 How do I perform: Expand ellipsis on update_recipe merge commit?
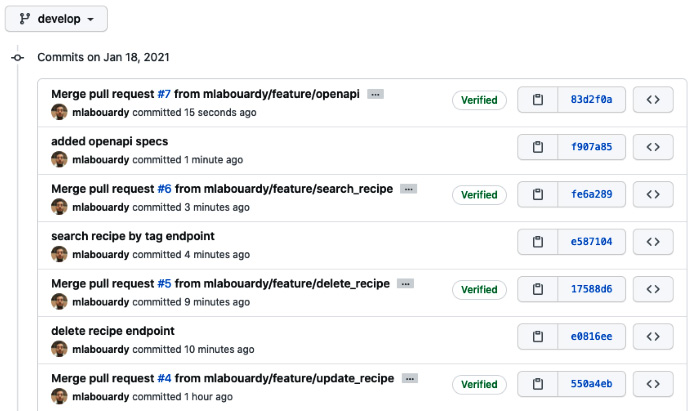click(410, 379)
